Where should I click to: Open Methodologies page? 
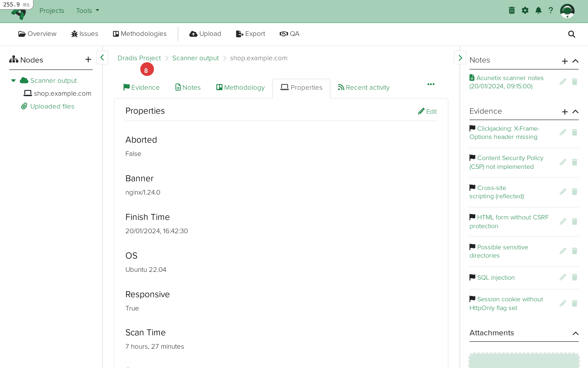point(140,34)
